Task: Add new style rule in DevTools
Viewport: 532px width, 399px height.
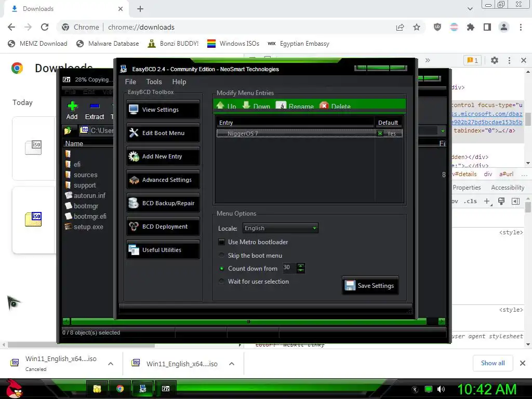Action: coord(487,201)
